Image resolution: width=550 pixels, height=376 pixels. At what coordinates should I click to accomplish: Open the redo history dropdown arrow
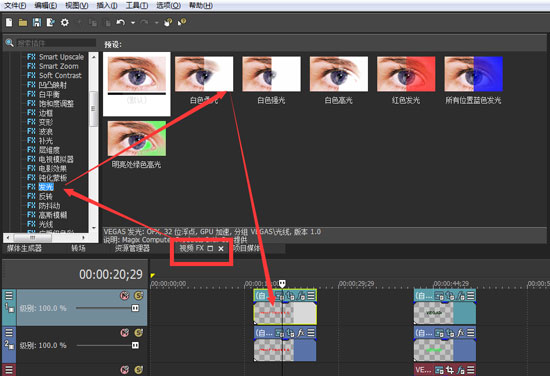click(x=156, y=23)
